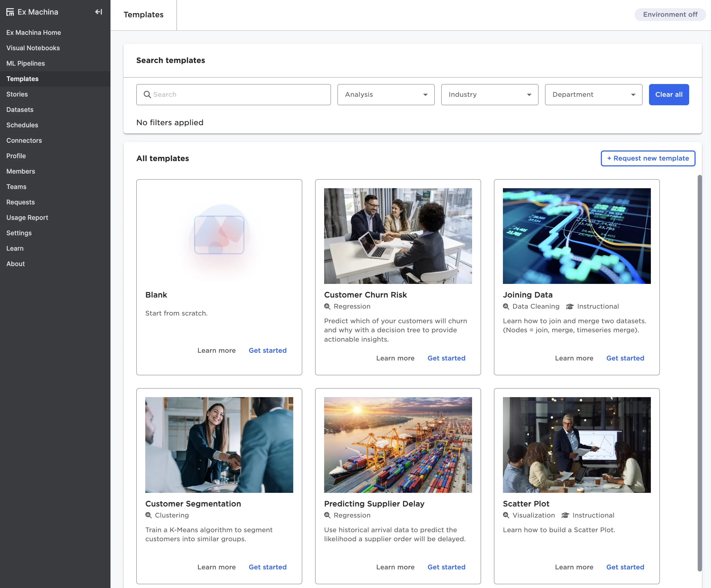This screenshot has width=711, height=588.
Task: Open the Department filter dropdown
Action: pyautogui.click(x=593, y=94)
